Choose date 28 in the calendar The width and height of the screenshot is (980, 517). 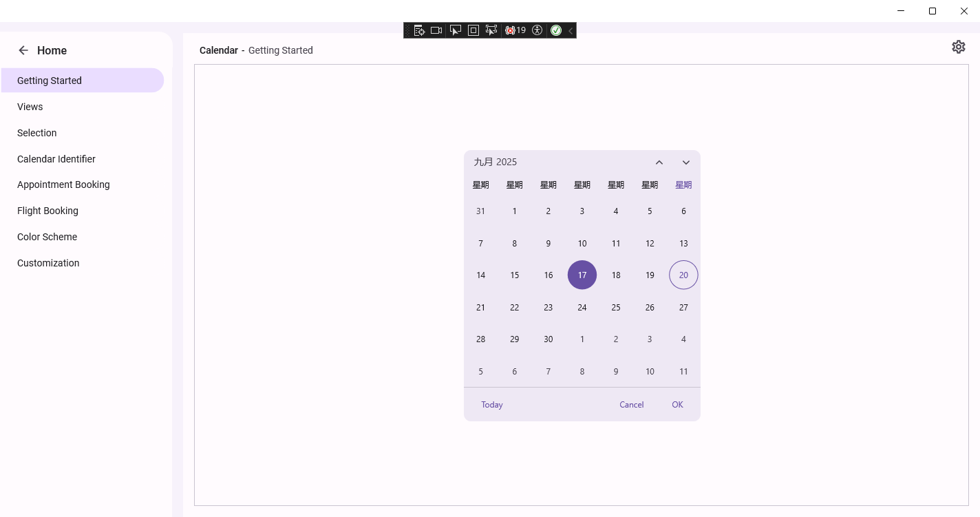click(x=480, y=339)
